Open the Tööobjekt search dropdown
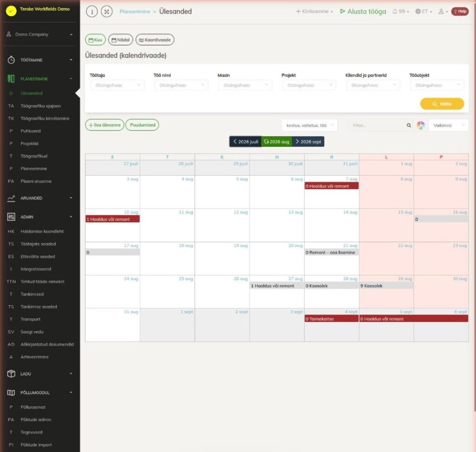The height and width of the screenshot is (452, 476). pos(437,85)
